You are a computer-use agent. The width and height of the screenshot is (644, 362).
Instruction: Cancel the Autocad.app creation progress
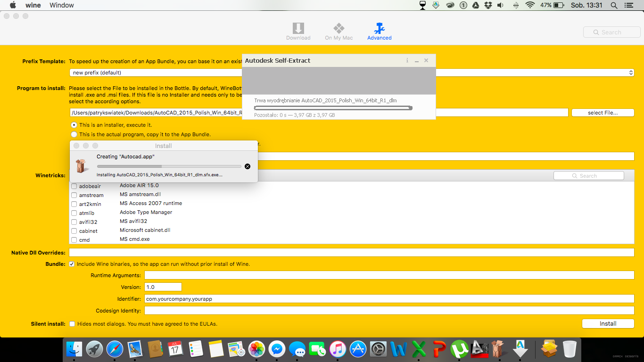pyautogui.click(x=248, y=166)
